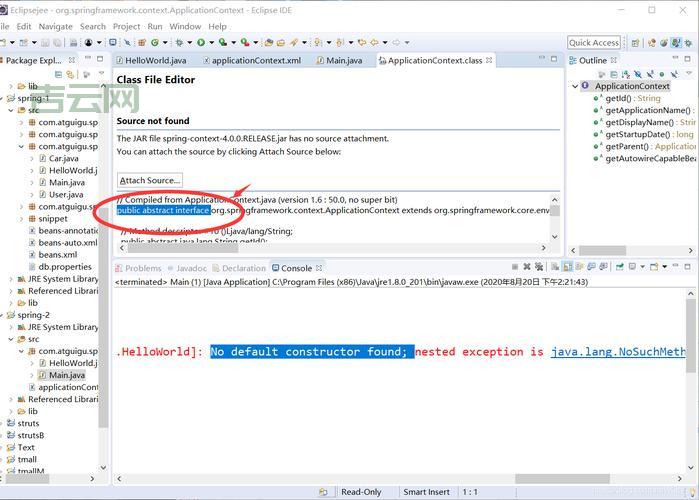Click the Coverage run icon in toolbar
Screen dimensions: 699x500
tap(222, 42)
